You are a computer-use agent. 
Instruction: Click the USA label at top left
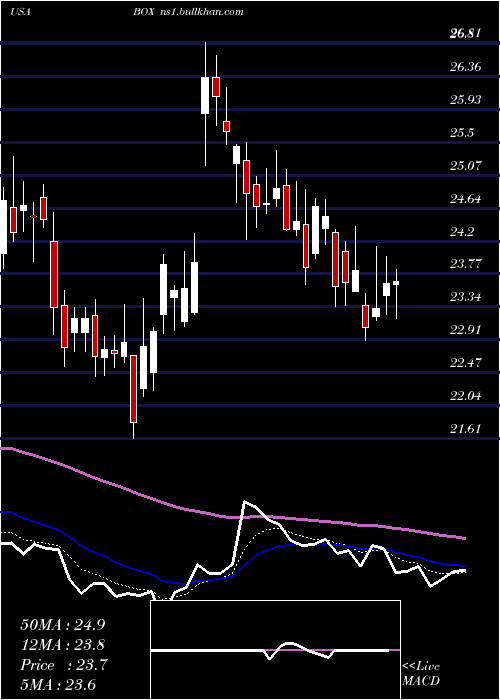coord(21,12)
